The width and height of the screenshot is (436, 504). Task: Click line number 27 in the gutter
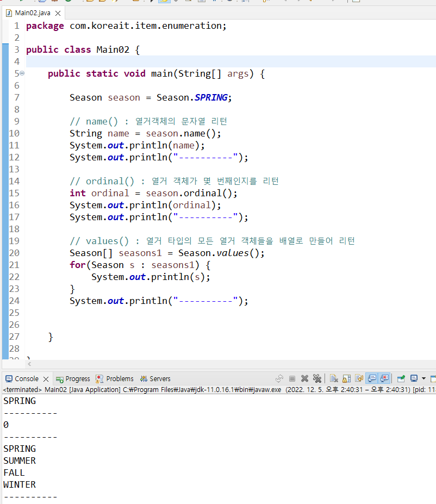coord(14,337)
